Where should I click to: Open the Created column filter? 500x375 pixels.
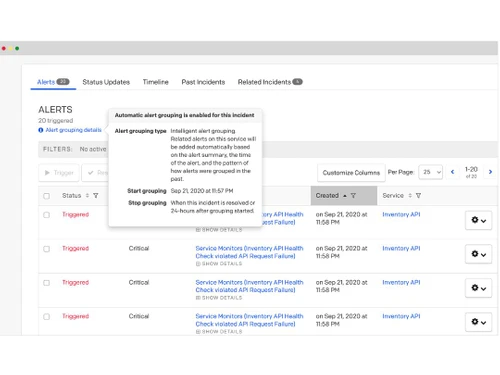pos(353,196)
